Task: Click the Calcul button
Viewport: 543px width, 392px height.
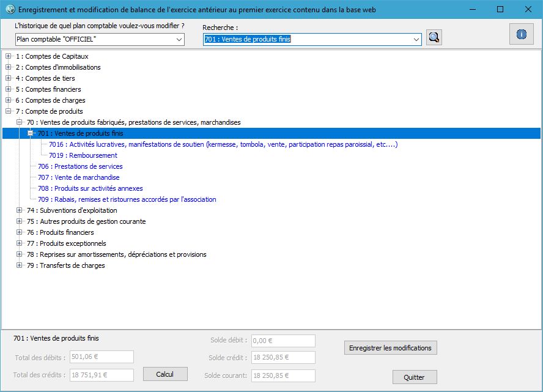Action: [x=165, y=374]
